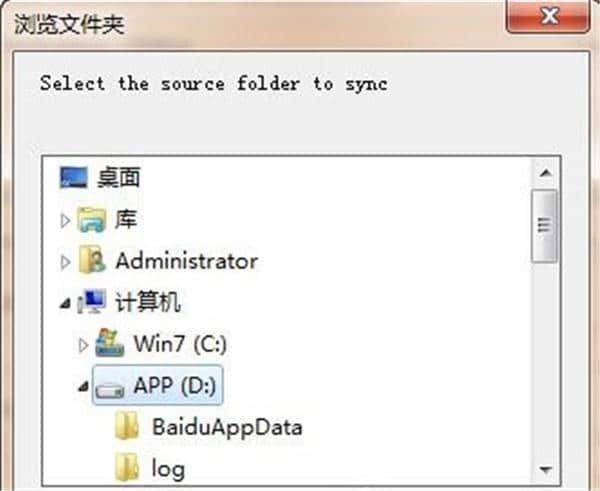The height and width of the screenshot is (491, 600).
Task: Select the Administrator label in tree
Action: (x=186, y=261)
